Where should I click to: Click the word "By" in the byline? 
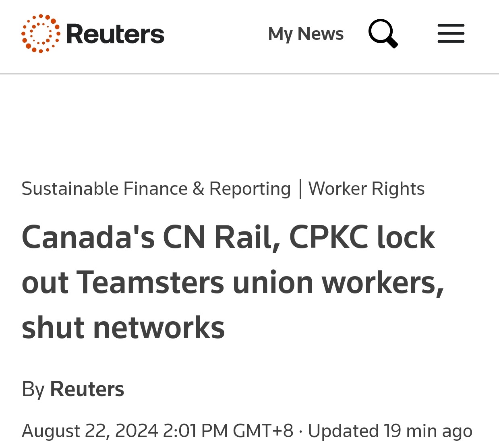pos(33,389)
